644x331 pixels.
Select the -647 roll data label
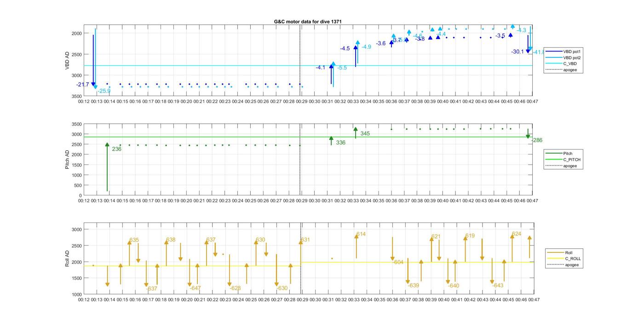click(x=195, y=288)
